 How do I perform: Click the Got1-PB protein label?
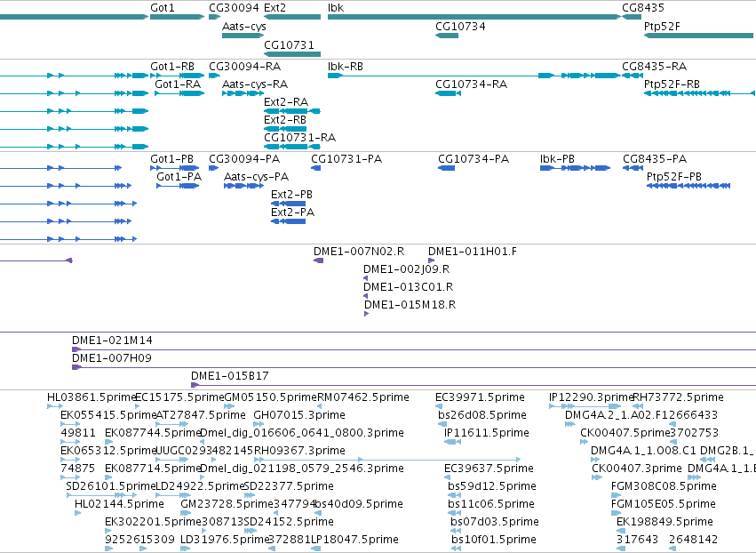(171, 159)
